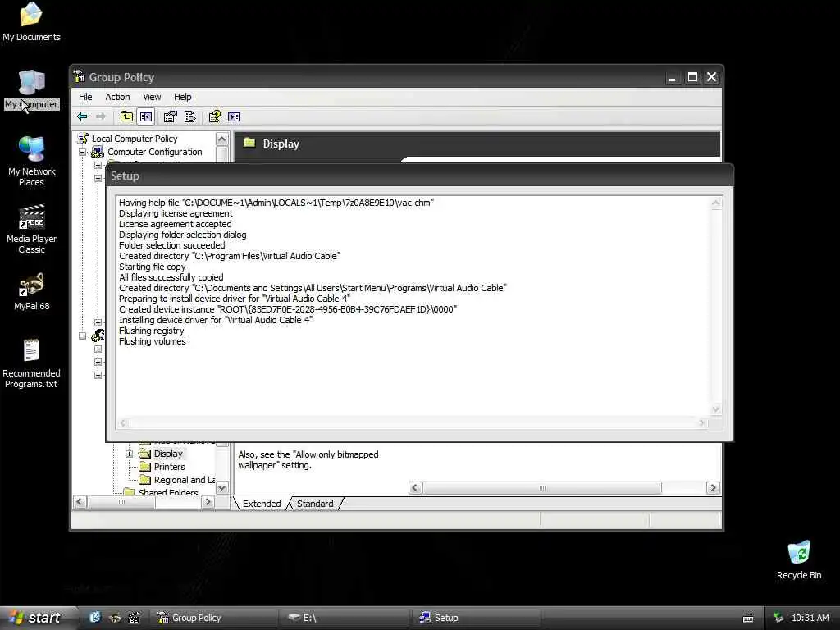Open the View menu

152,97
